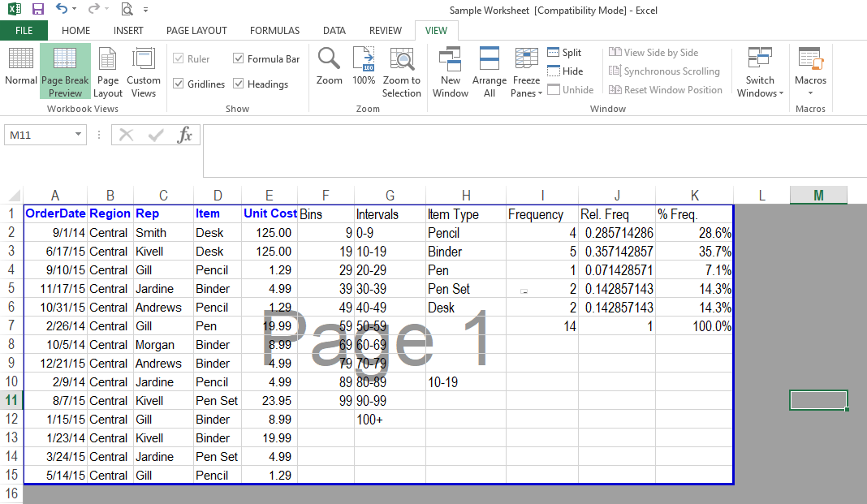Disable the Headings checkbox
This screenshot has width=867, height=504.
pyautogui.click(x=239, y=84)
